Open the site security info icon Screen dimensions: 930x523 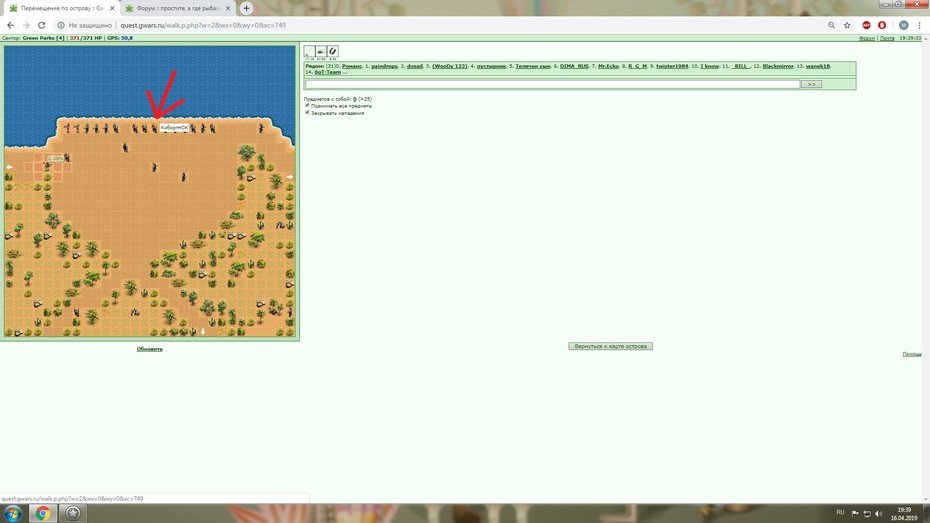click(60, 25)
